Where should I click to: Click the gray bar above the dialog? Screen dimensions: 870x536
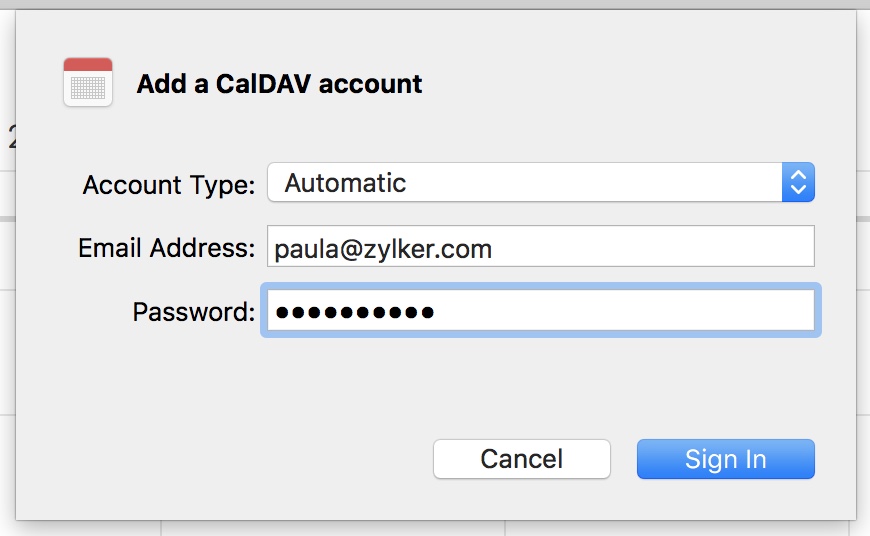(x=435, y=4)
